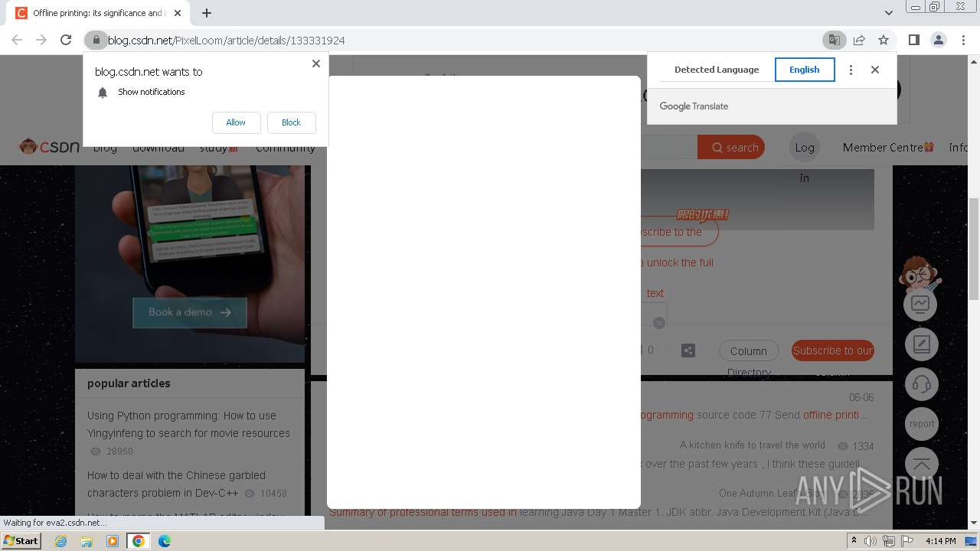Click the offline printing source code article
Image resolution: width=980 pixels, height=551 pixels.
754,415
